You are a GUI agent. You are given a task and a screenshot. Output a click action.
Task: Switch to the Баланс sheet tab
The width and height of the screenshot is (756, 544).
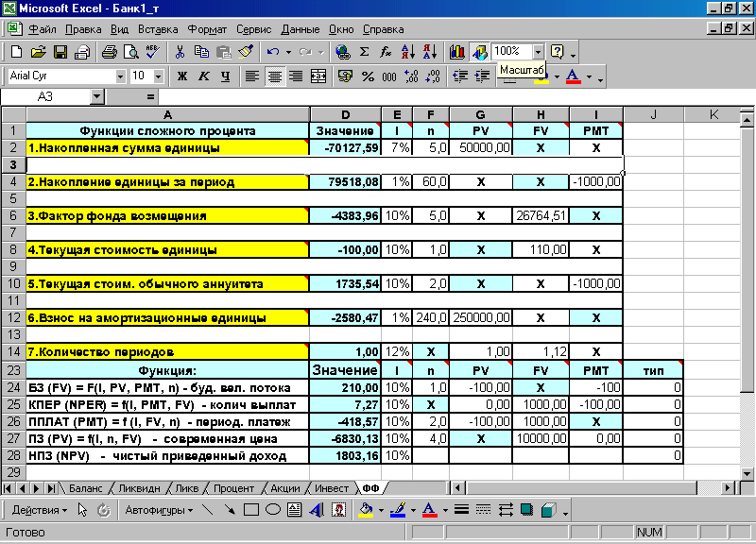pos(85,488)
